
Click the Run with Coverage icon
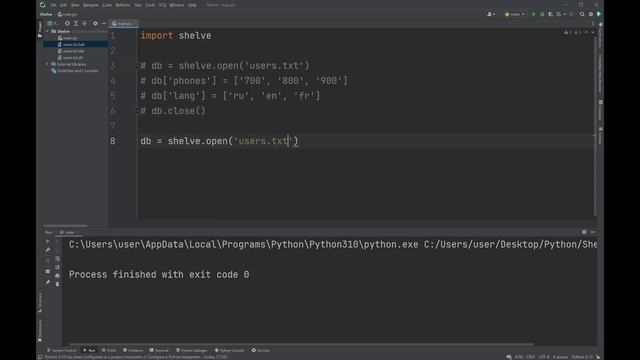pyautogui.click(x=550, y=14)
